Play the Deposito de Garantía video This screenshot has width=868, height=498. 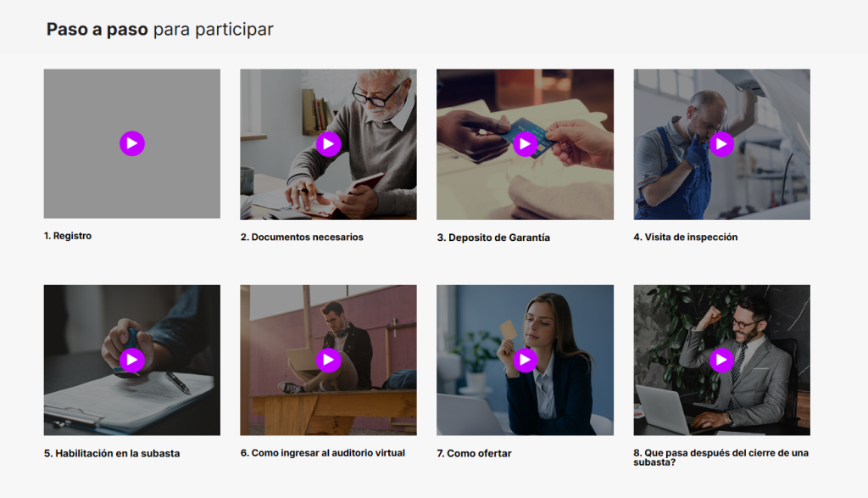click(x=525, y=144)
